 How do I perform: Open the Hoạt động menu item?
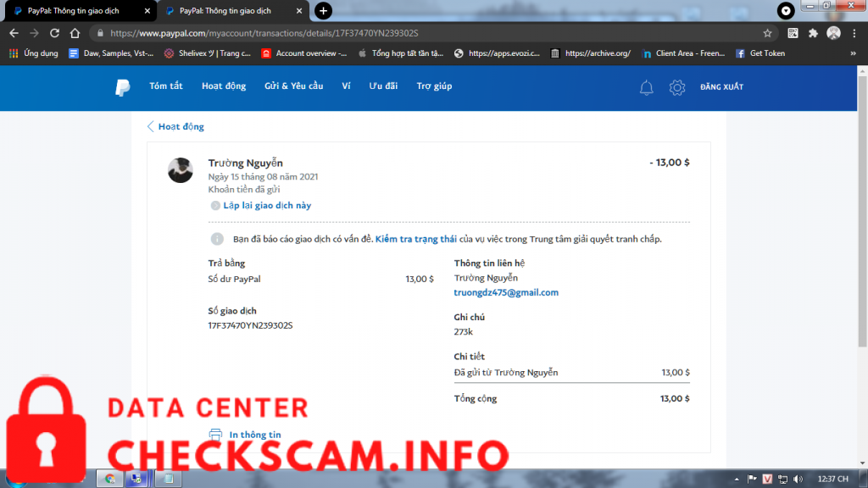coord(224,86)
